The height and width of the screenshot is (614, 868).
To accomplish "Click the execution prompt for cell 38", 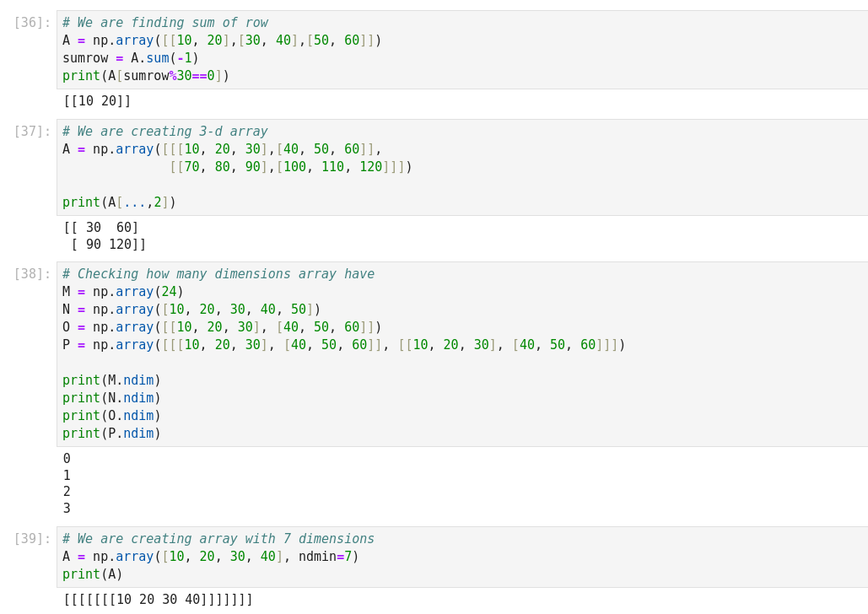I will tap(32, 274).
